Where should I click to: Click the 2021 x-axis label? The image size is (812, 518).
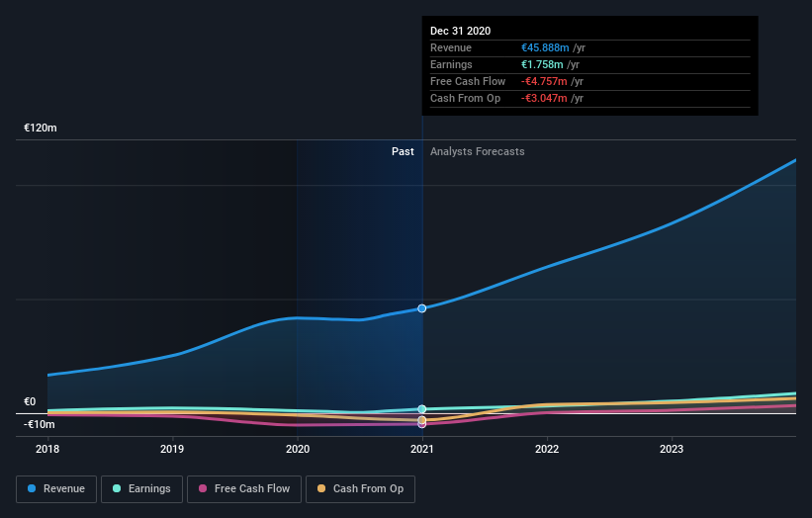click(422, 449)
